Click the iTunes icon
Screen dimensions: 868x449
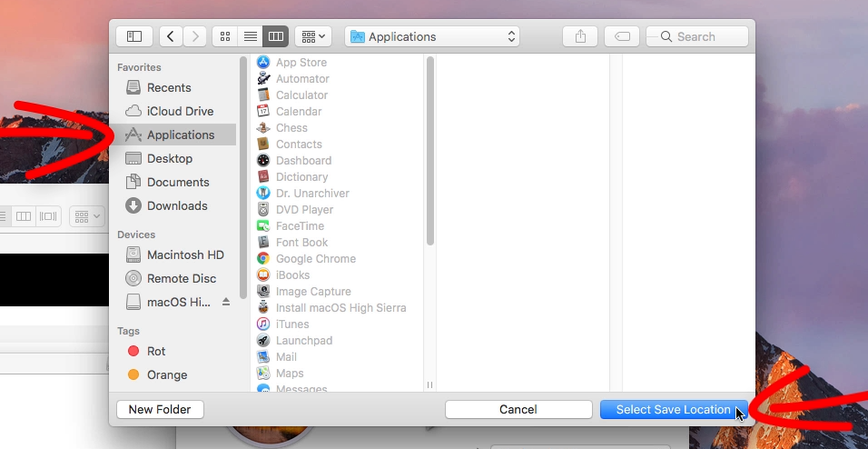[x=263, y=324]
